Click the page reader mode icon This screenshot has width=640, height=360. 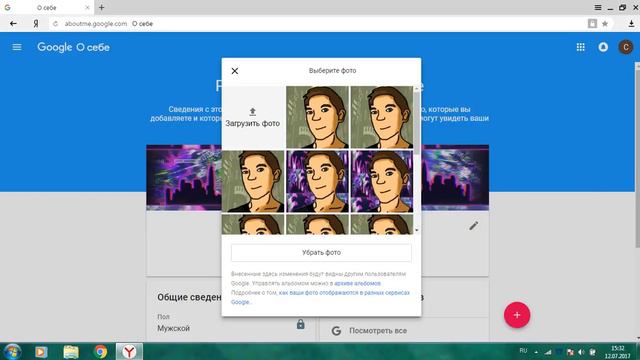[592, 24]
